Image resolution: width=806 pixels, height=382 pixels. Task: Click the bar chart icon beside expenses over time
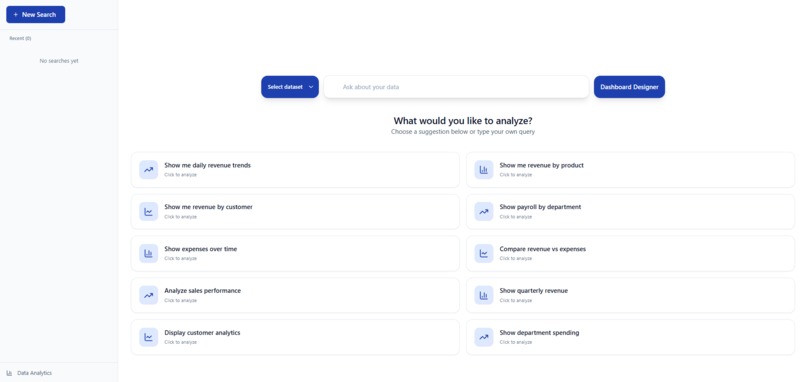pos(149,253)
